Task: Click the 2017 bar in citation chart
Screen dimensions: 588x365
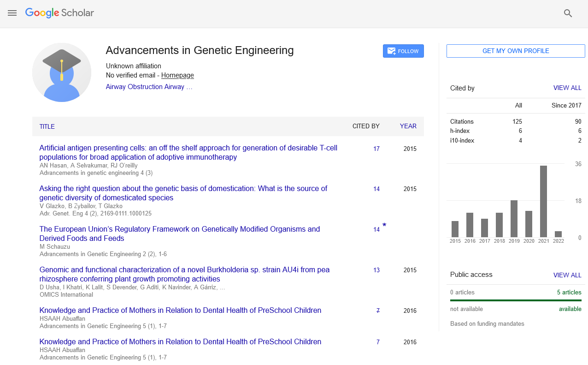Action: click(x=485, y=228)
